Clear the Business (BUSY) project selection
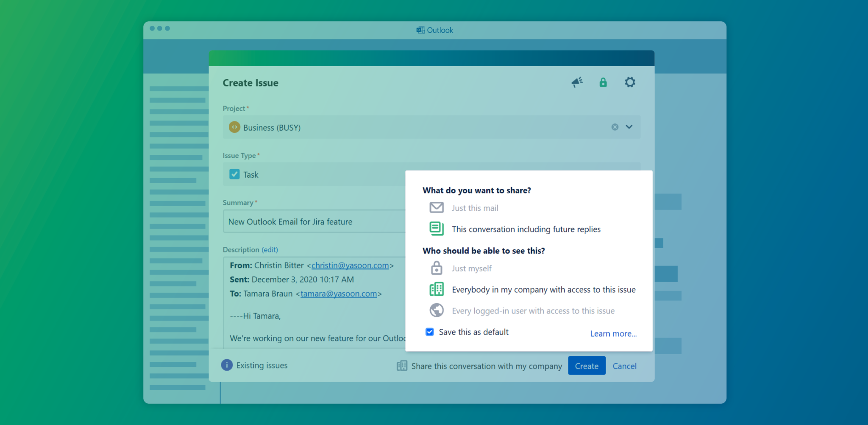Viewport: 868px width, 425px height. (615, 126)
